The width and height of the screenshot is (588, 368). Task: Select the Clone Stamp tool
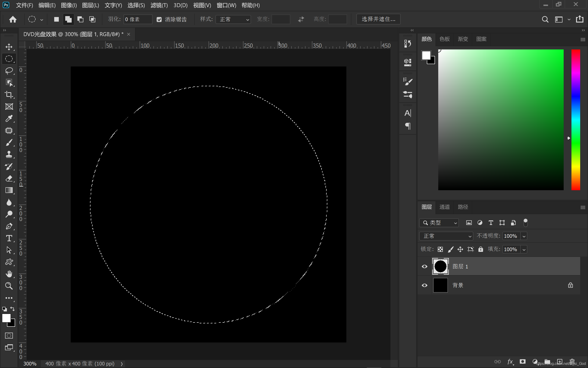coord(9,154)
